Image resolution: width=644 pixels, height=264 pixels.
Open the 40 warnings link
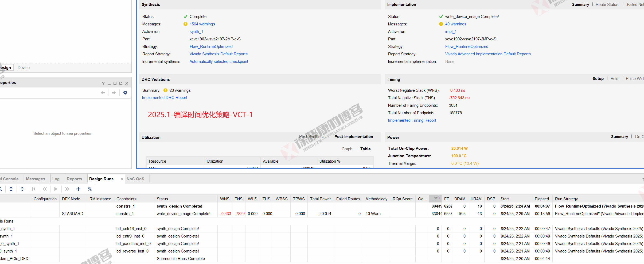coord(456,24)
